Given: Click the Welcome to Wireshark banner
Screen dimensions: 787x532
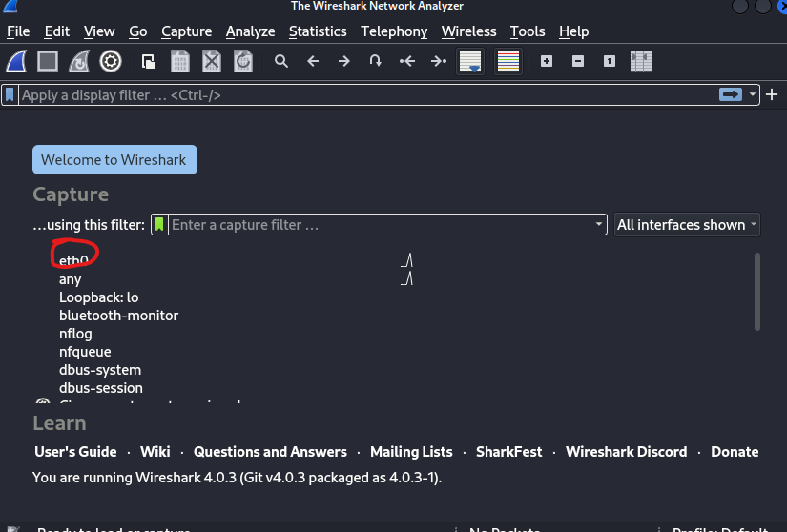Looking at the screenshot, I should (114, 160).
